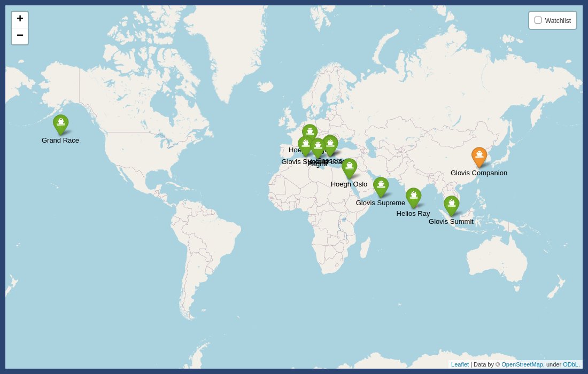588x374 pixels.
Task: Select the Glovis Supreme ship marker
Action: (x=381, y=186)
